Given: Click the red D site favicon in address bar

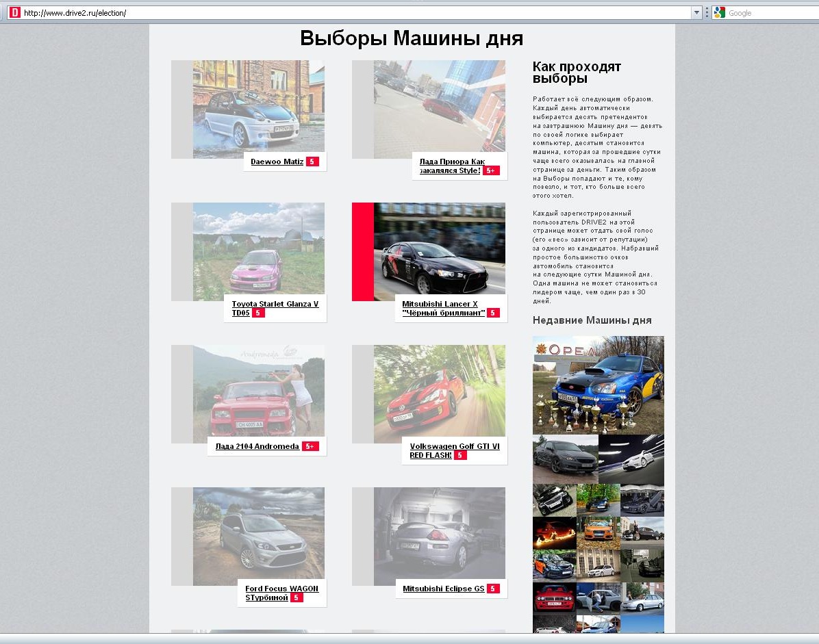Looking at the screenshot, I should [14, 12].
